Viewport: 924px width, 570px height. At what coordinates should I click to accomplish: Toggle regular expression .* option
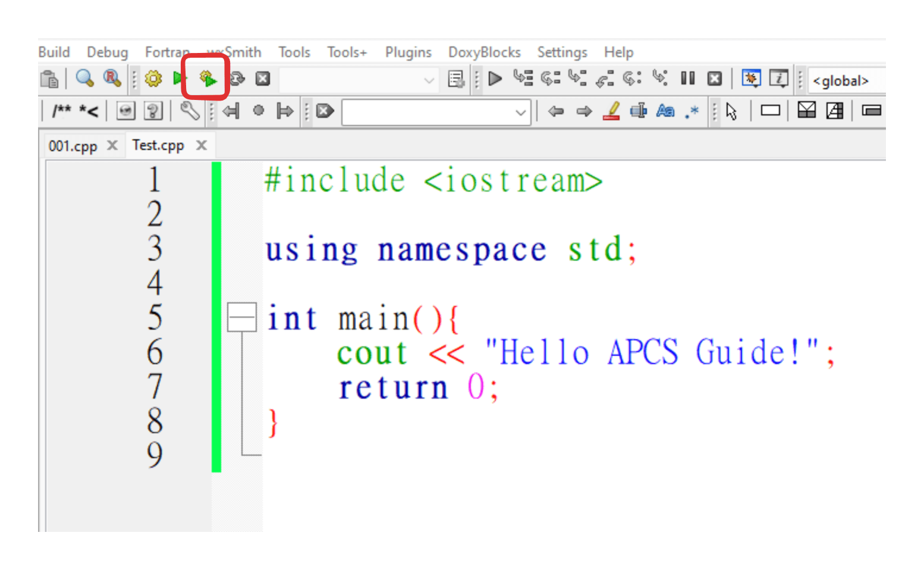(x=692, y=111)
